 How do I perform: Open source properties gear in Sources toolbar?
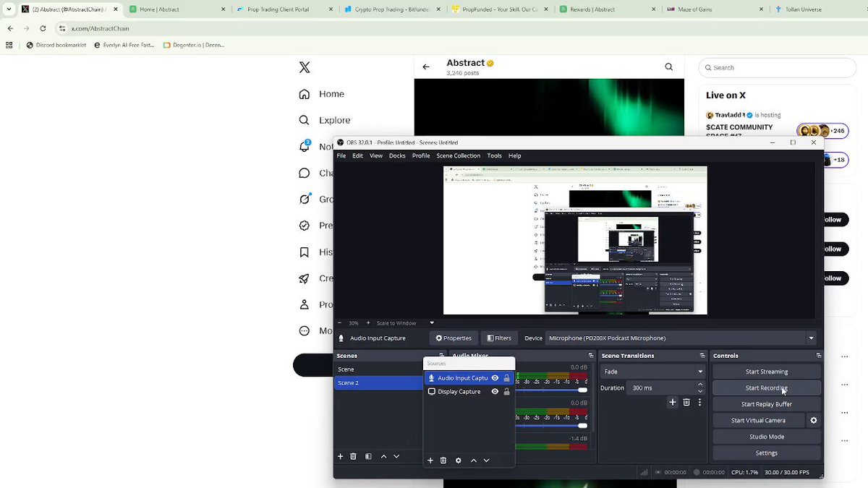(458, 461)
